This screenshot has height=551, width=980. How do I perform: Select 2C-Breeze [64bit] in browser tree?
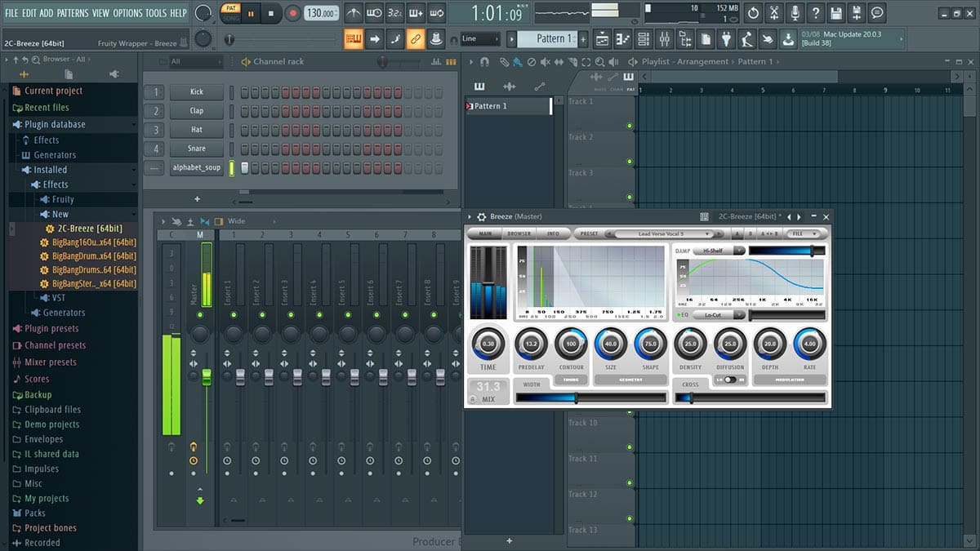(89, 229)
